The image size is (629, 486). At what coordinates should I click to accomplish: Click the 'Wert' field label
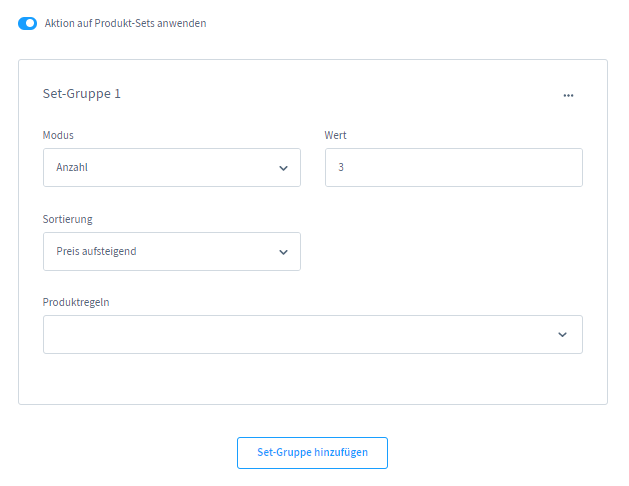click(x=335, y=135)
